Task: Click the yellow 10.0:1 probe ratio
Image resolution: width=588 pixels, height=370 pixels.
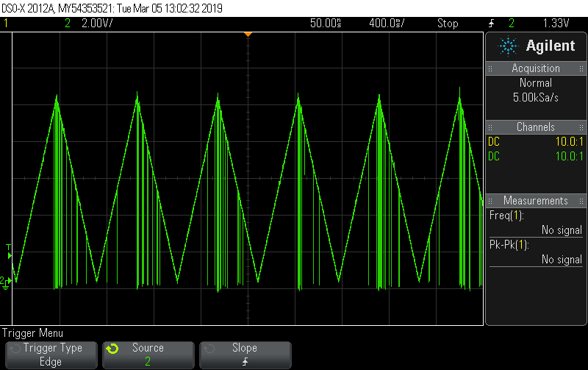Action: point(569,141)
